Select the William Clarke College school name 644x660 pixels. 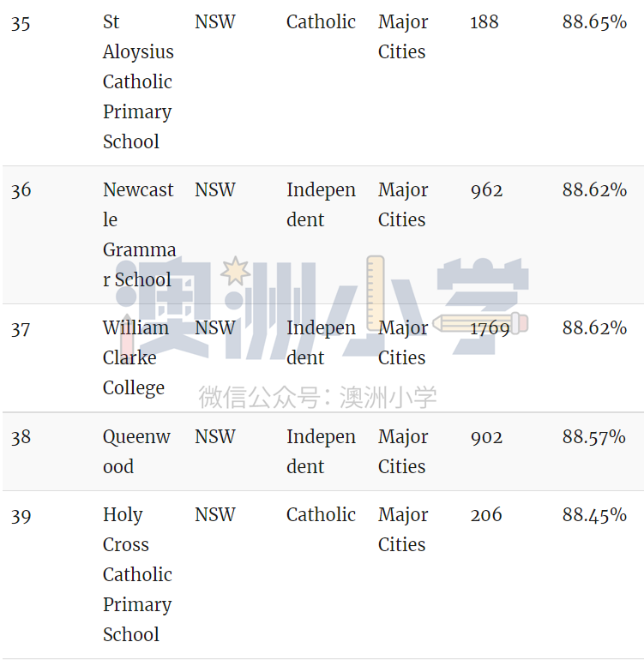tap(135, 357)
